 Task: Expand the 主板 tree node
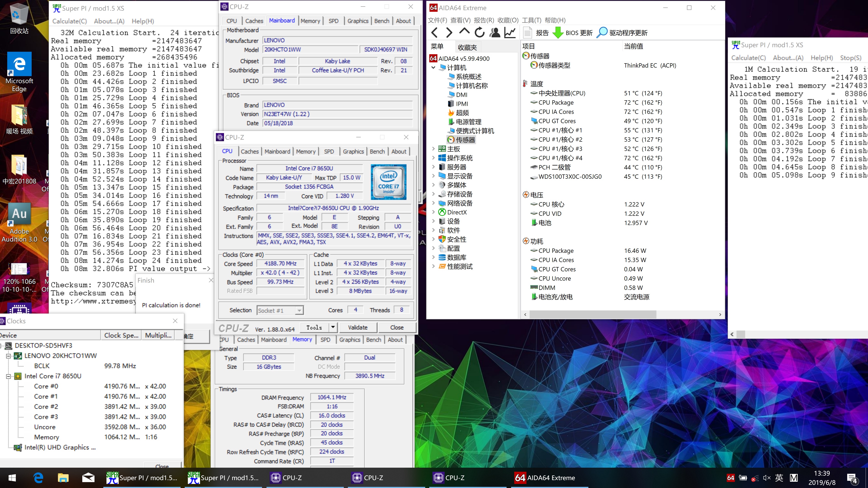[x=433, y=148]
